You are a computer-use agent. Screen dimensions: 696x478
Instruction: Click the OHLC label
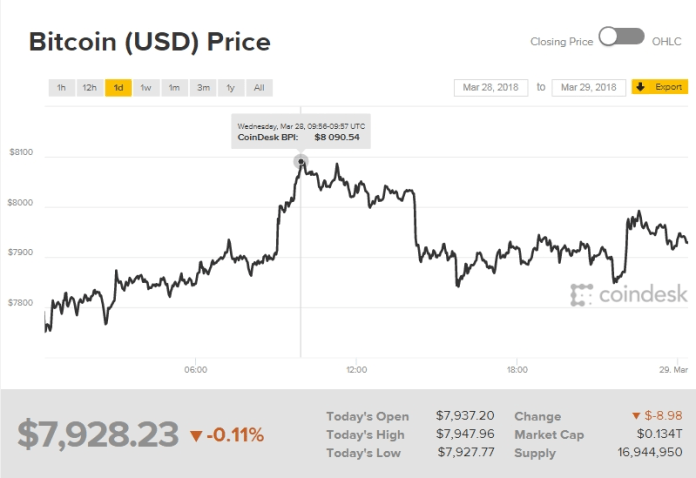click(667, 41)
